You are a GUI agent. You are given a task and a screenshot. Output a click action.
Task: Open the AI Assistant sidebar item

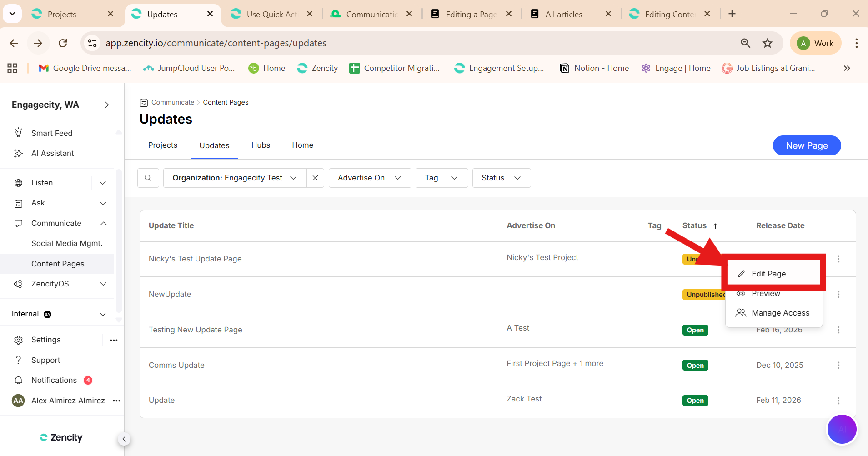pyautogui.click(x=52, y=153)
